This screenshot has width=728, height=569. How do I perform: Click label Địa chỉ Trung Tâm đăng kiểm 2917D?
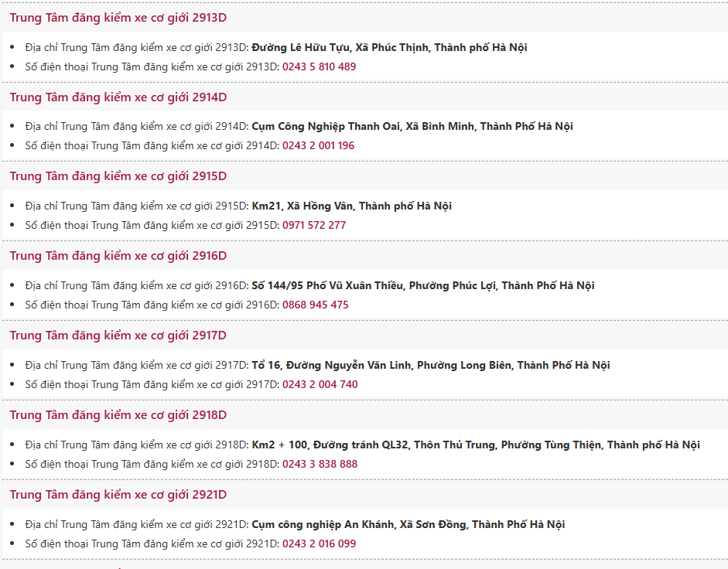(138, 365)
